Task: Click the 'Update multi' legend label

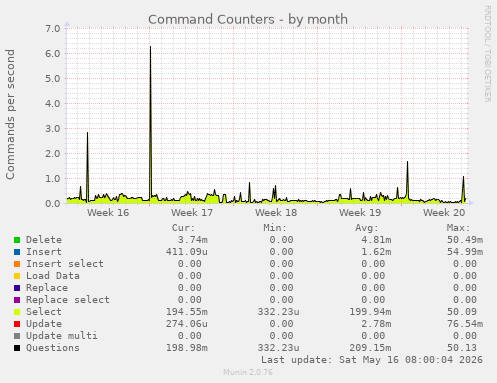Action: coord(62,336)
